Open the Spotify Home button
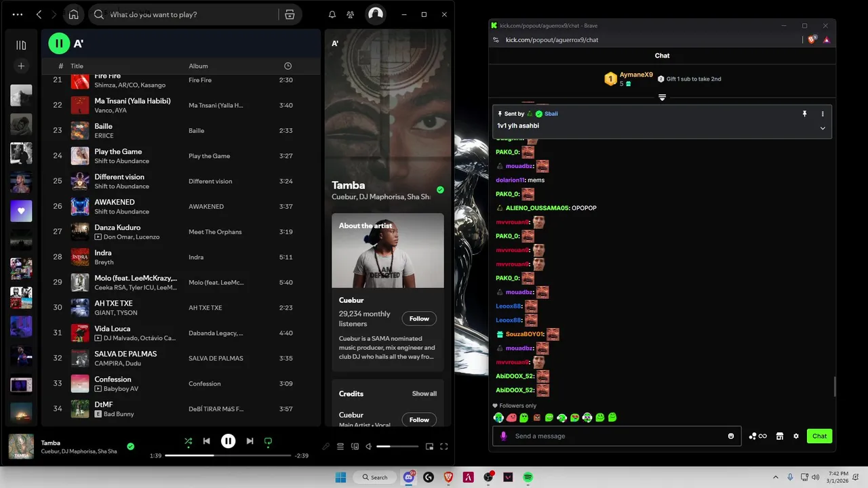The image size is (868, 488). [x=73, y=14]
